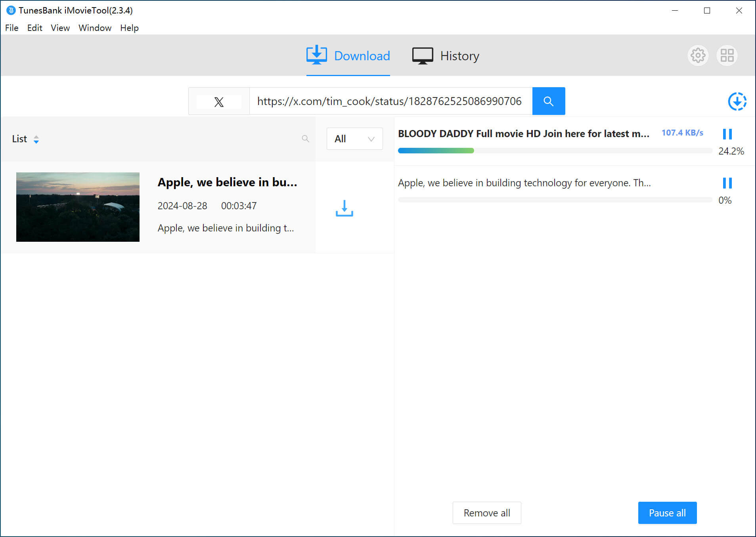Close the TunesBank window
The width and height of the screenshot is (756, 537).
(x=739, y=11)
